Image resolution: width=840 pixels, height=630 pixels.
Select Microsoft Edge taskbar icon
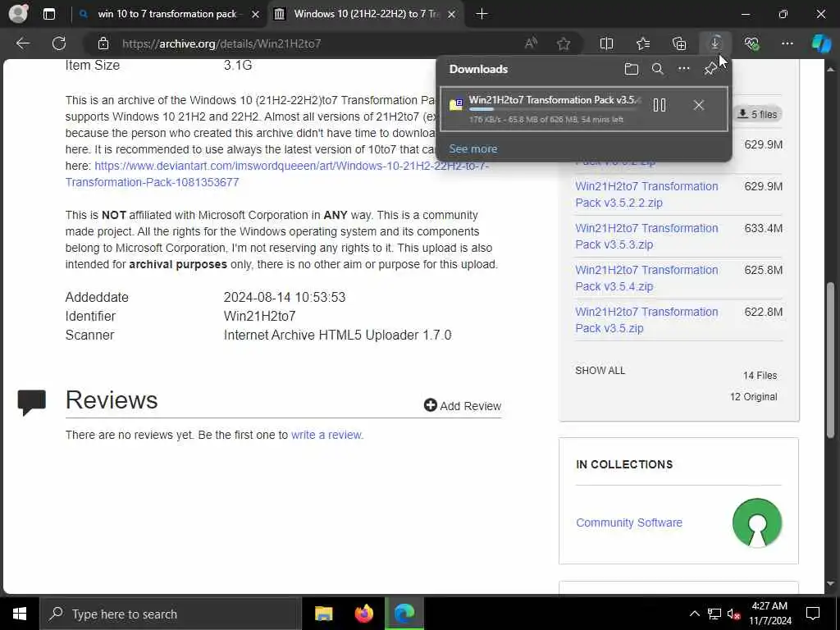[404, 614]
